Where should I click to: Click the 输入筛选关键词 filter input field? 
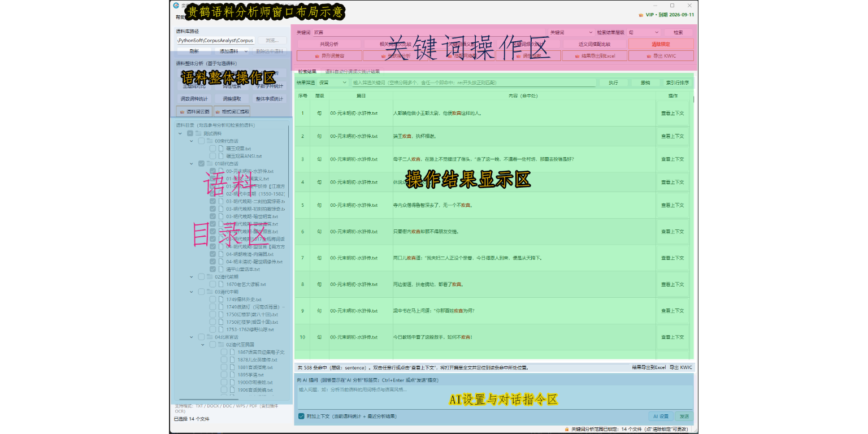[474, 83]
